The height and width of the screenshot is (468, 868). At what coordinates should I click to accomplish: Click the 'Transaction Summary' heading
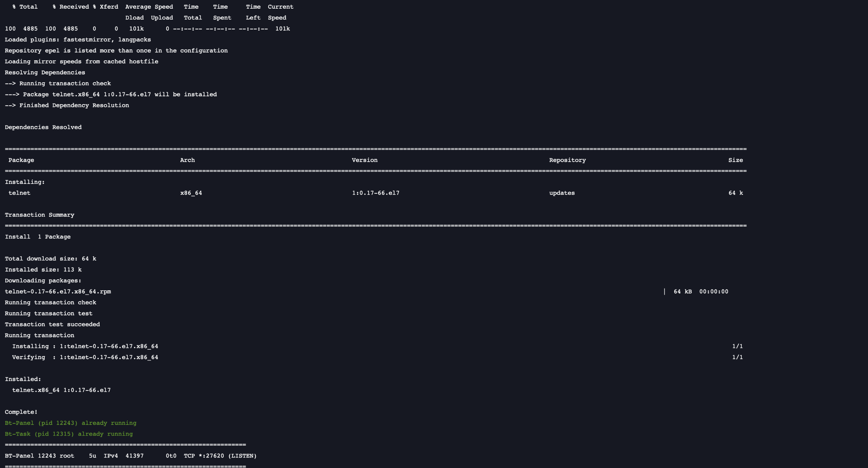(39, 215)
